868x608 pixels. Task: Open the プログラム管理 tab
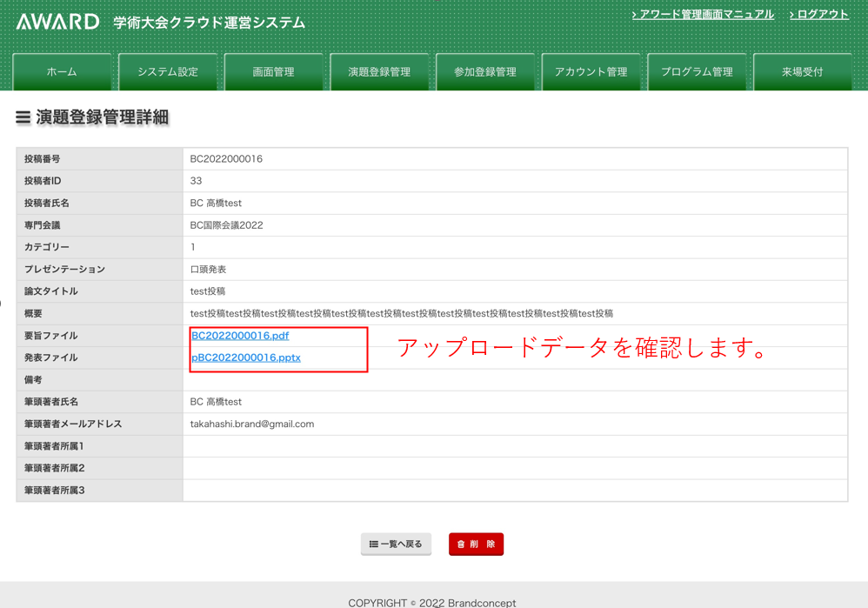[x=697, y=72]
